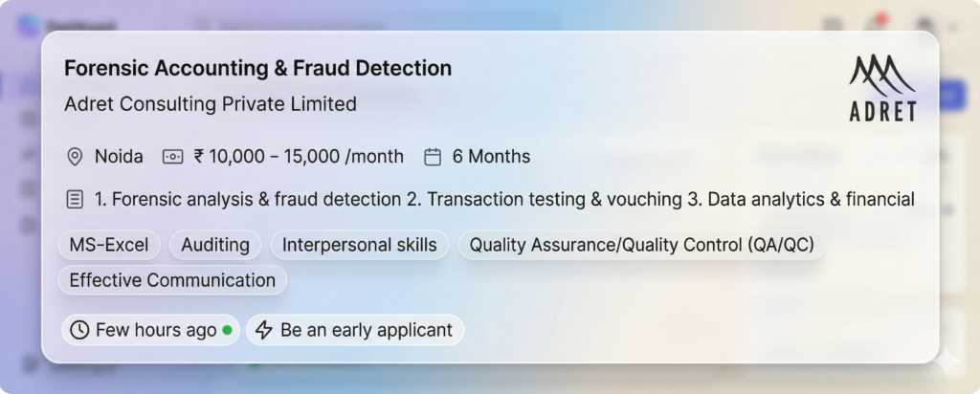
Task: Click the job description document icon
Action: 75,200
